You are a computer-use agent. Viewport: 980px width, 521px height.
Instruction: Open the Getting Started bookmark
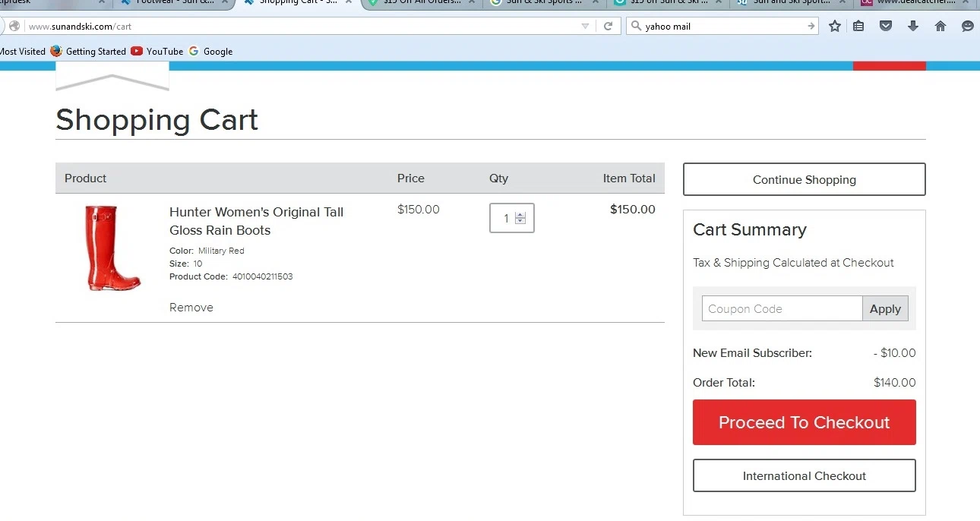pos(88,52)
